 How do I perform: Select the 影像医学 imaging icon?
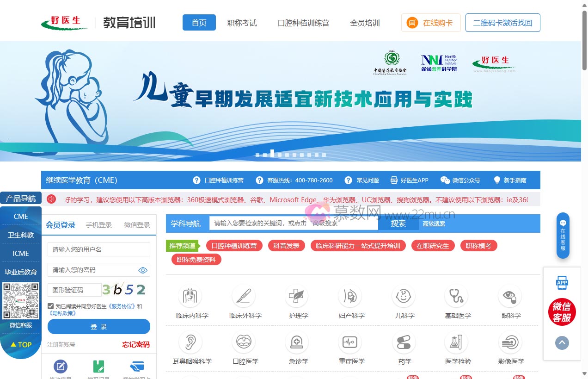[509, 342]
